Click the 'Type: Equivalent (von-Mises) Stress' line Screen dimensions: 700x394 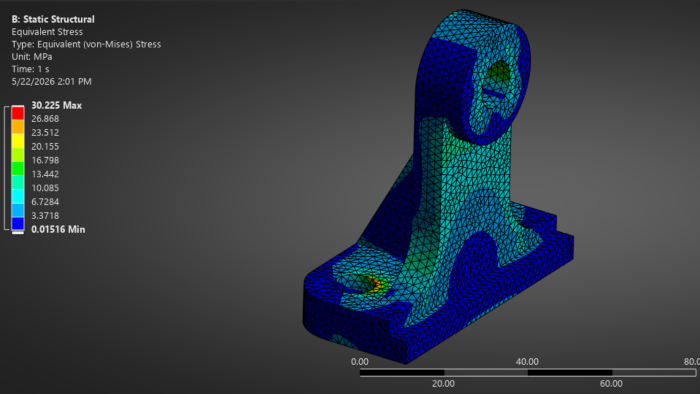[x=86, y=44]
